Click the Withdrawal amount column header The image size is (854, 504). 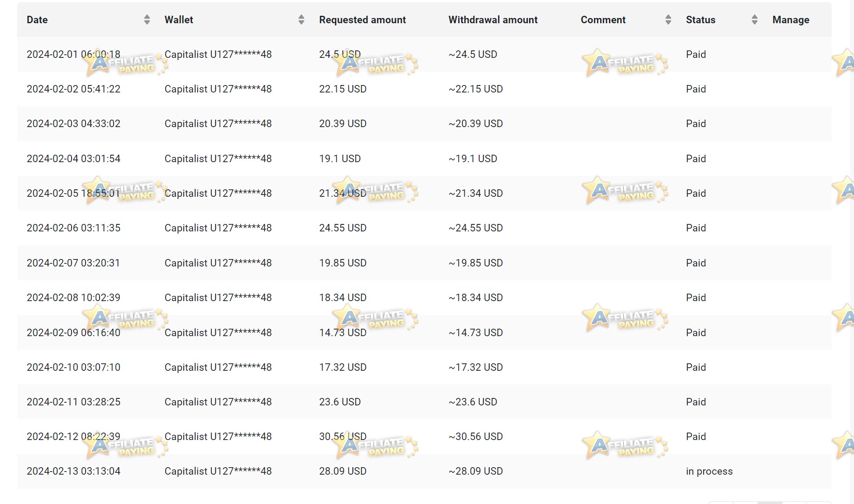coord(493,20)
